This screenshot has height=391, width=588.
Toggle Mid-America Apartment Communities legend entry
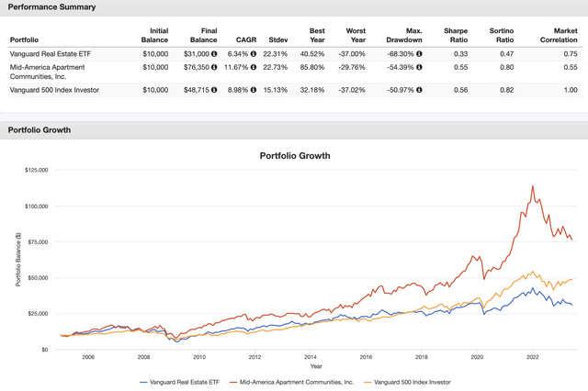[292, 383]
